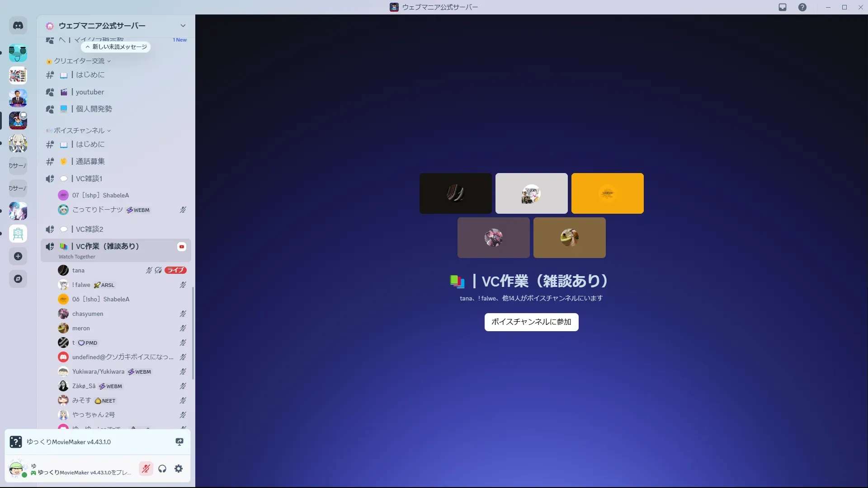
Task: Open the 通話募集 text channel
Action: [90, 161]
